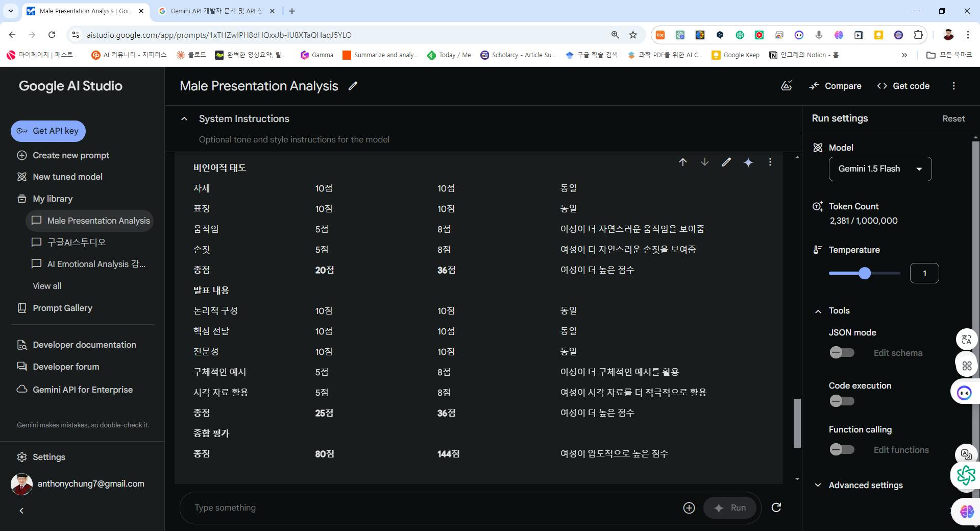980x531 pixels.
Task: Open the Chrome profile avatar
Action: click(948, 35)
